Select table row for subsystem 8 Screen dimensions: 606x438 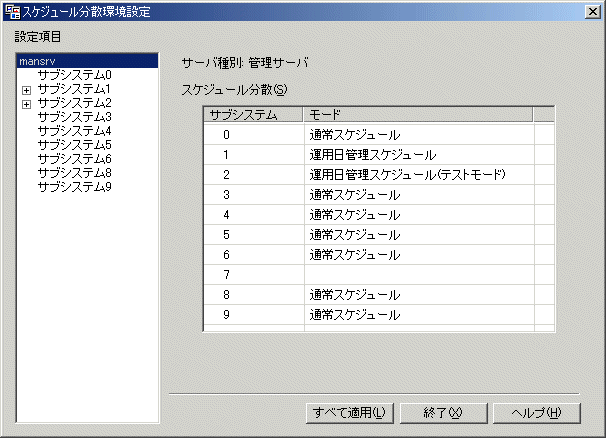pos(379,295)
